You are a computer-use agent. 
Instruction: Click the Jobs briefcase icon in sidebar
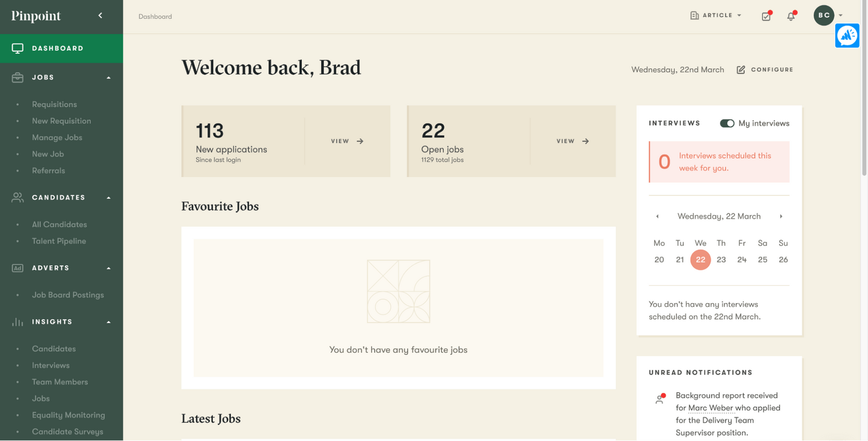(17, 77)
